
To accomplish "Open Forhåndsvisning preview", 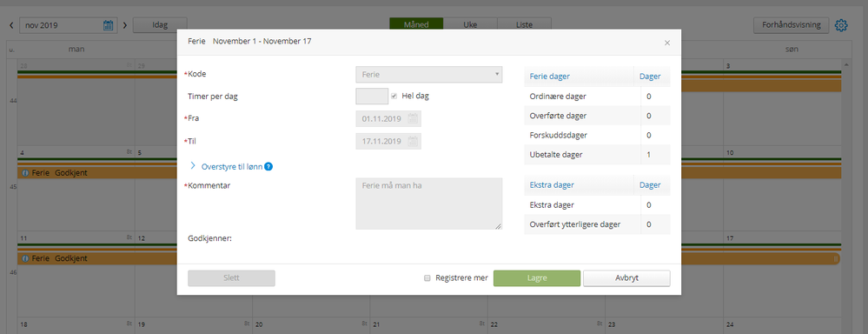I will coord(791,25).
